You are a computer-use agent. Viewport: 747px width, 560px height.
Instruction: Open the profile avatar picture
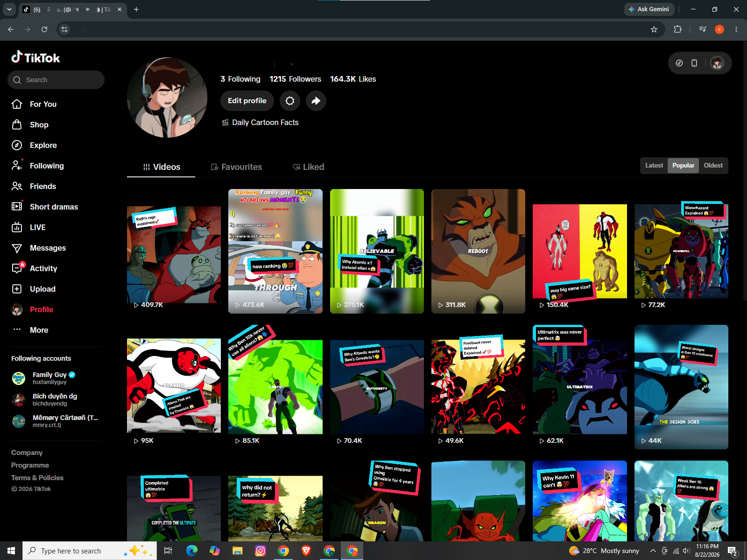point(167,98)
